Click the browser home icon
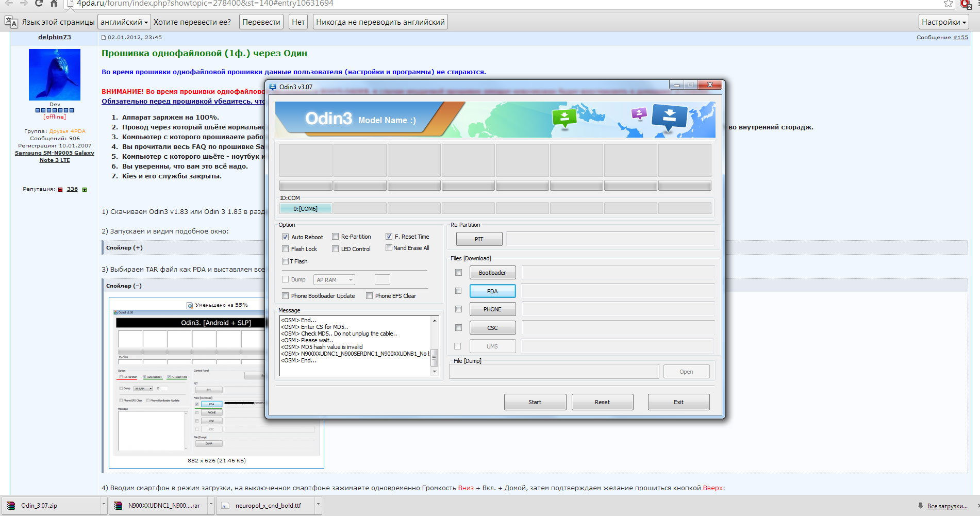Image resolution: width=980 pixels, height=516 pixels. 54,4
